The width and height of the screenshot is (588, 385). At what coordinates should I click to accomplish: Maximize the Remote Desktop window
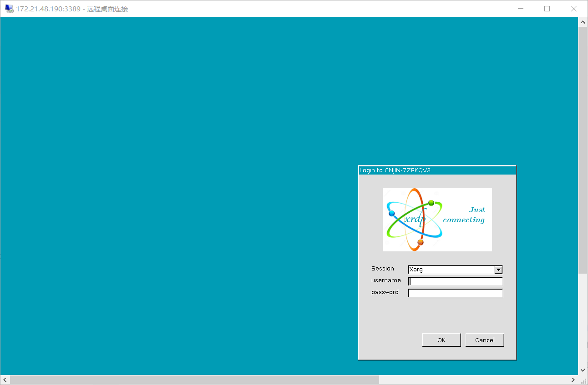tap(547, 9)
